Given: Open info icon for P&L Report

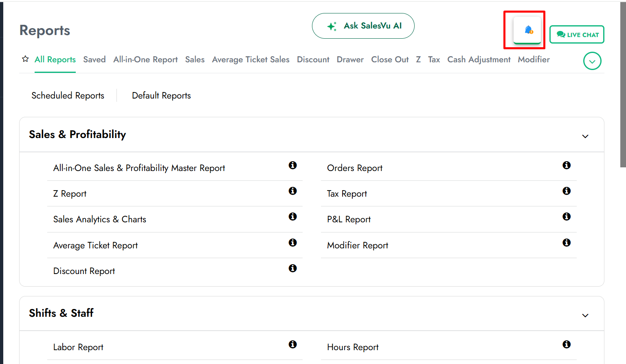Looking at the screenshot, I should coord(566,217).
